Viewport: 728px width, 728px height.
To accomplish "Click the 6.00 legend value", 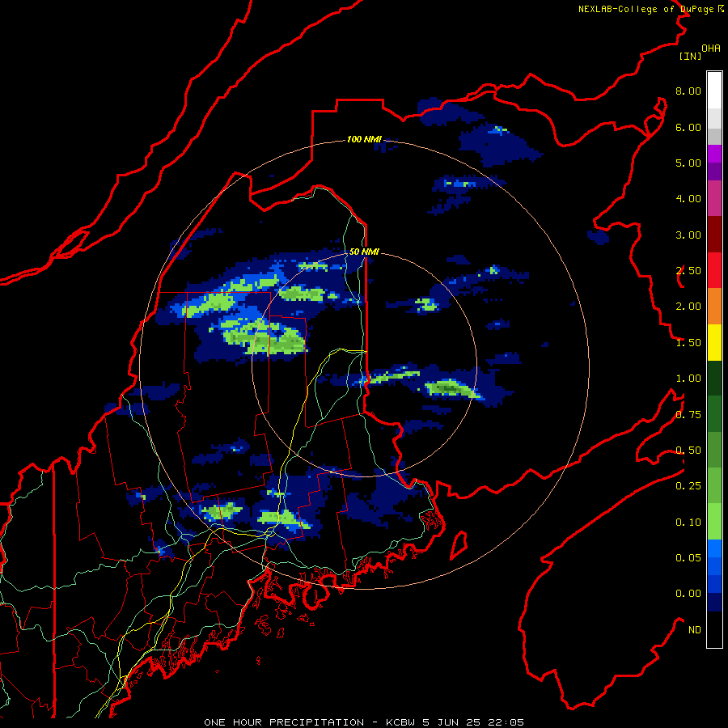I will [x=688, y=127].
